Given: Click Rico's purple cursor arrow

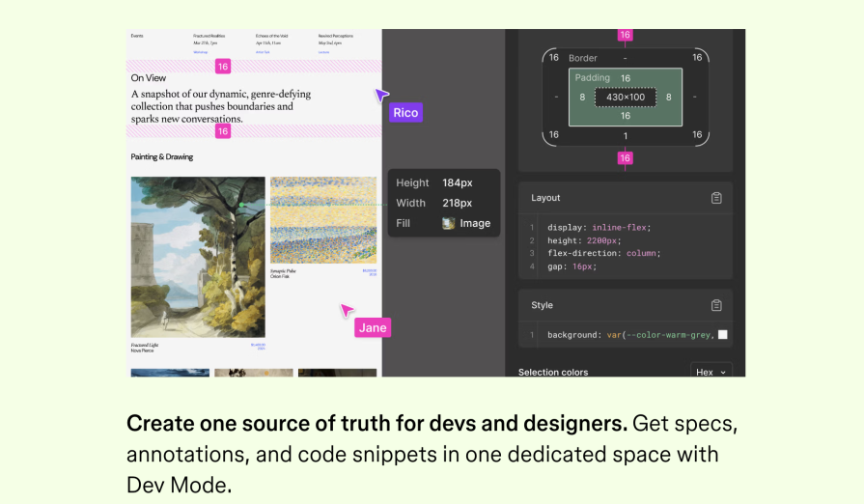Looking at the screenshot, I should pos(382,95).
